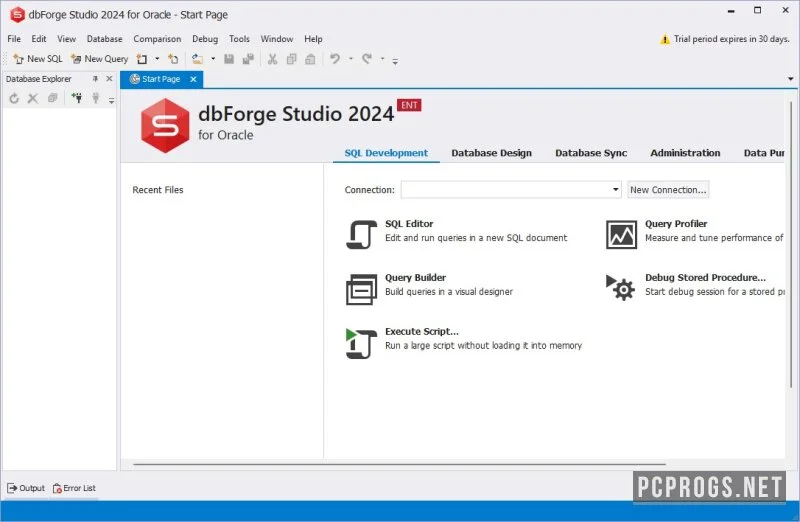The width and height of the screenshot is (800, 522).
Task: Click the Debug Stored Procedure gear icon
Action: click(621, 287)
